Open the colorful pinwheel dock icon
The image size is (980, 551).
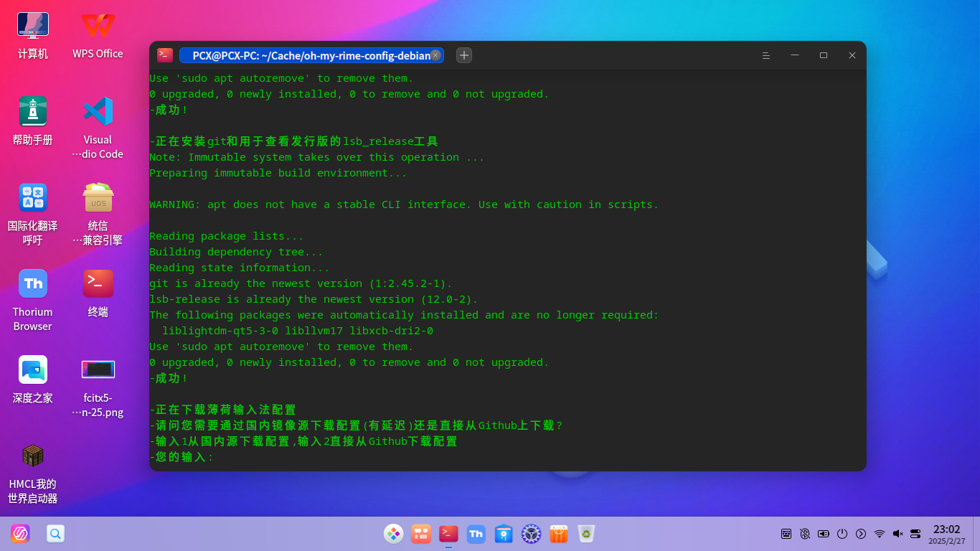[393, 534]
